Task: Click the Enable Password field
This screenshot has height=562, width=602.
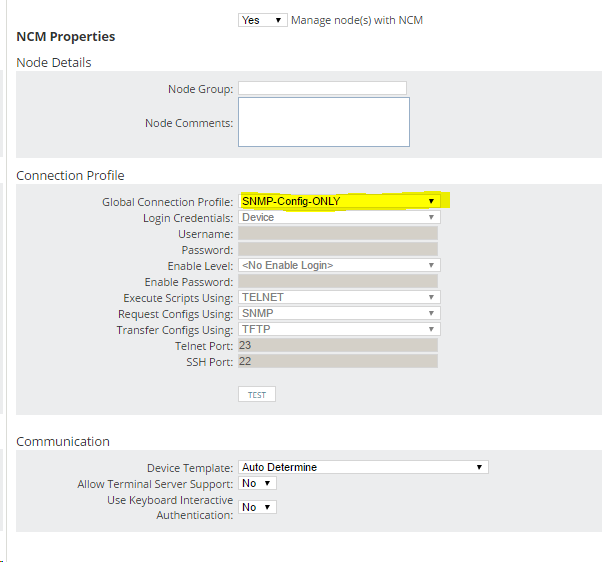Action: (338, 281)
